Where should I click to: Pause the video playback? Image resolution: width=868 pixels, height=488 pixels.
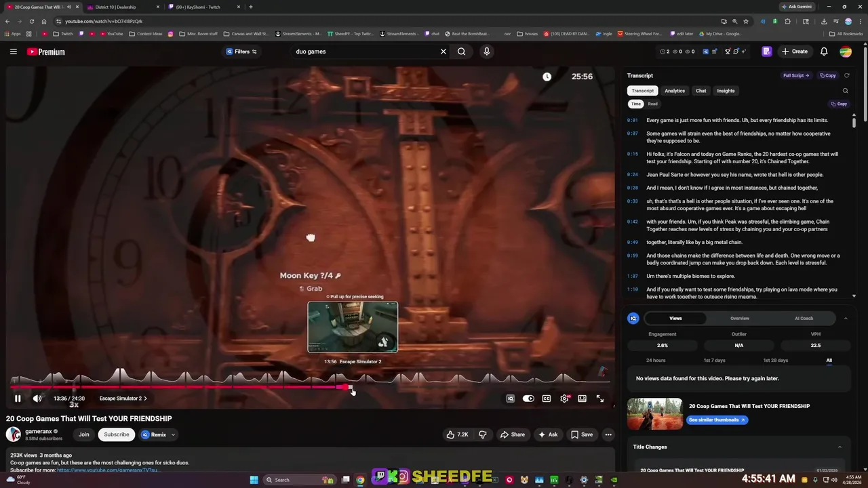18,399
